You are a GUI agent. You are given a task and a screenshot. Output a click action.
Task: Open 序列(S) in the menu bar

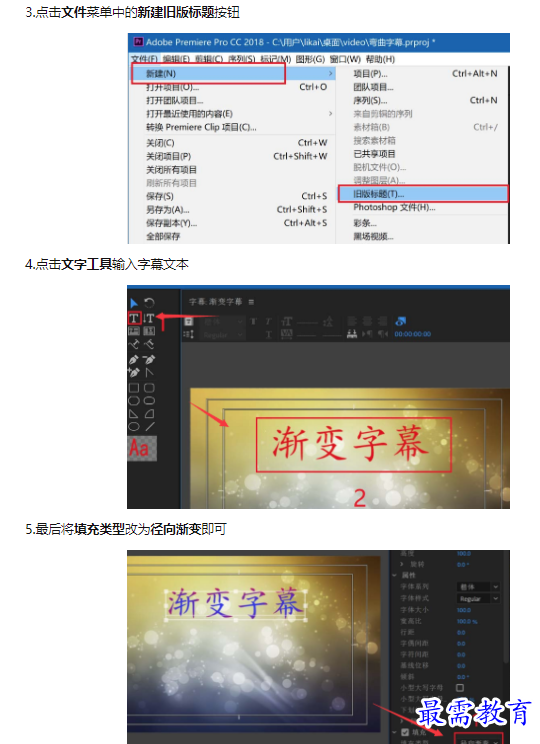pyautogui.click(x=241, y=59)
